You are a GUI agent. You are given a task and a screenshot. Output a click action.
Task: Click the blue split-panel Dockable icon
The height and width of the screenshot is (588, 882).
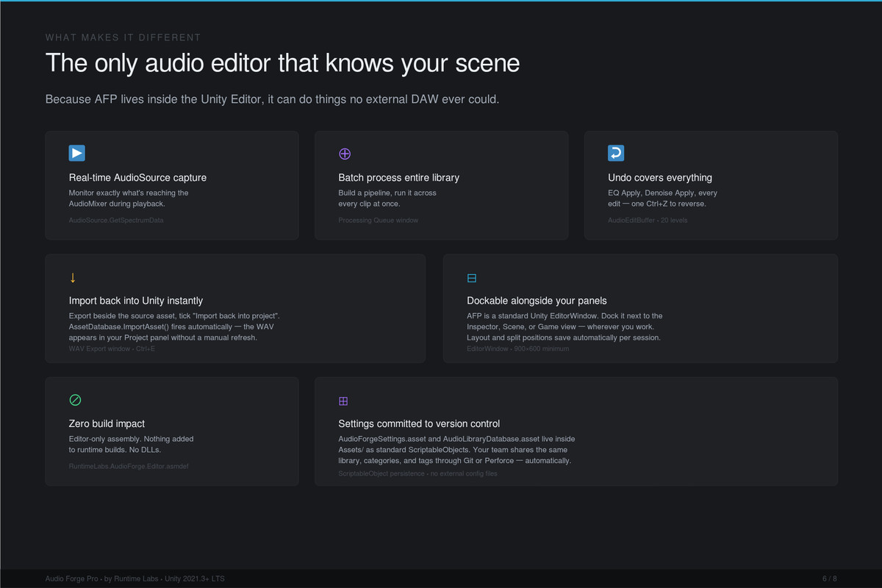(472, 278)
